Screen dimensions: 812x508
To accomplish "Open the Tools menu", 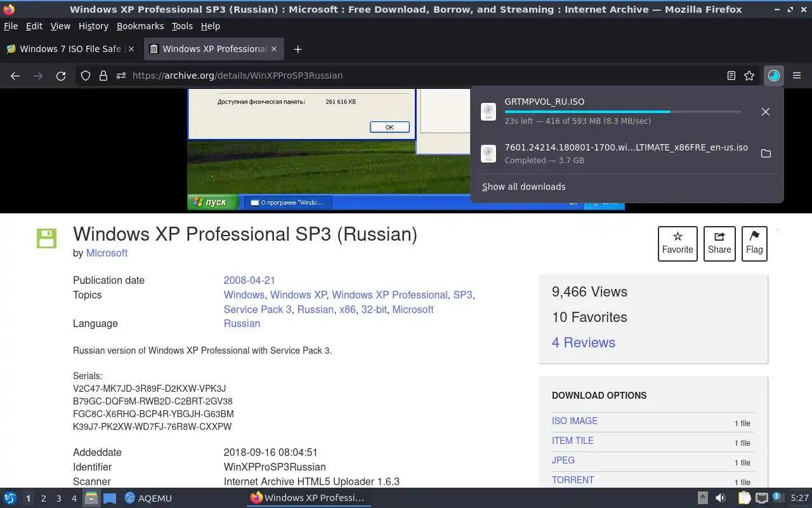I will [182, 26].
